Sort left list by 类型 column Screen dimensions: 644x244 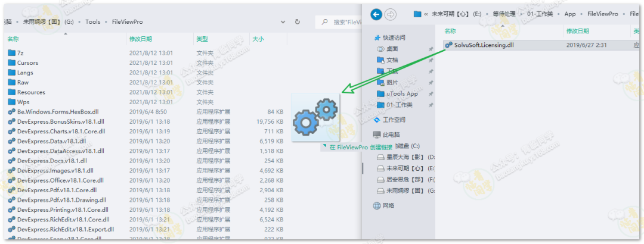(x=202, y=39)
